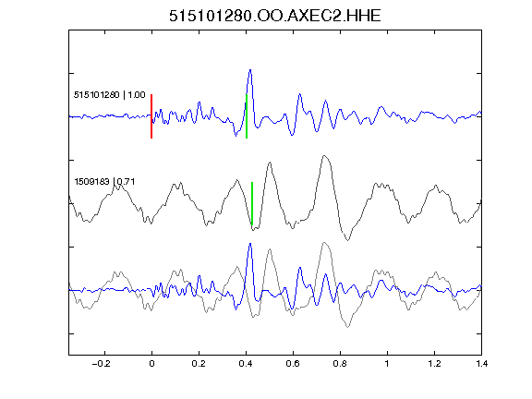Click the x-axis label 0.8

click(340, 364)
